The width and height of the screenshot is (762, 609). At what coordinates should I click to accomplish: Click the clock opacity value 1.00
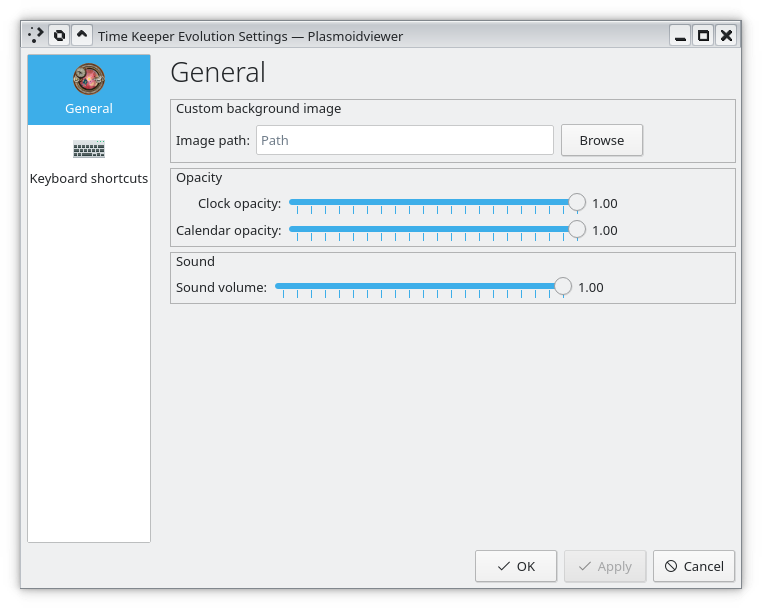[605, 204]
